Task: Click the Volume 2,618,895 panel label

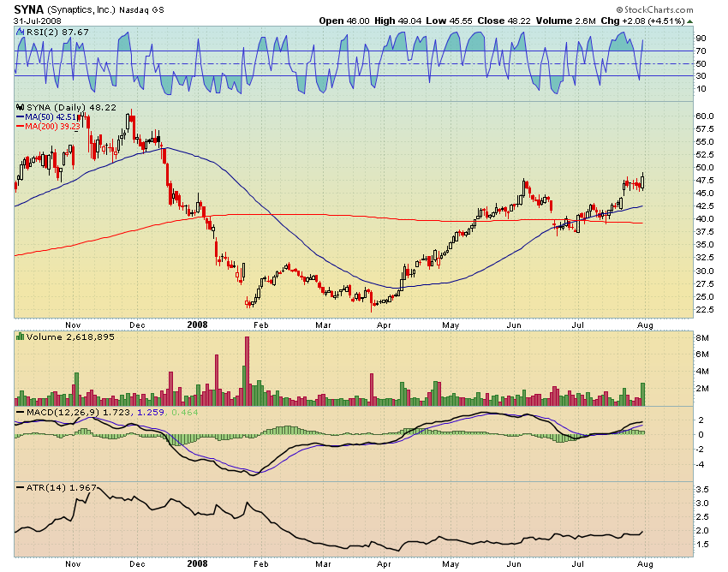Action: pos(70,337)
